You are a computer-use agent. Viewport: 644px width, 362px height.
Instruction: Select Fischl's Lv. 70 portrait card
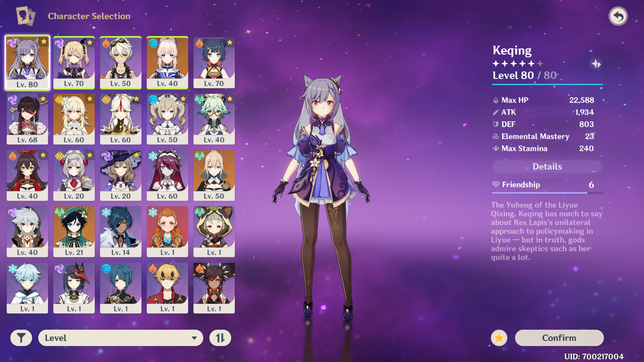(74, 63)
